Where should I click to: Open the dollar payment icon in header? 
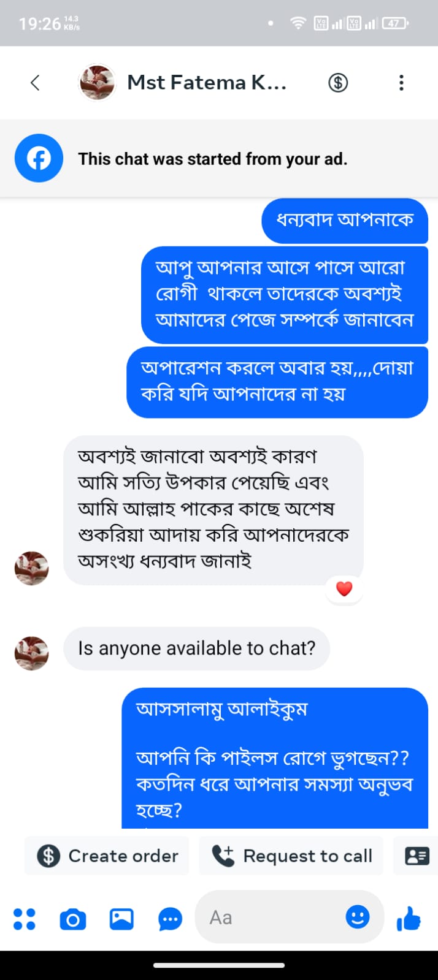(x=338, y=82)
